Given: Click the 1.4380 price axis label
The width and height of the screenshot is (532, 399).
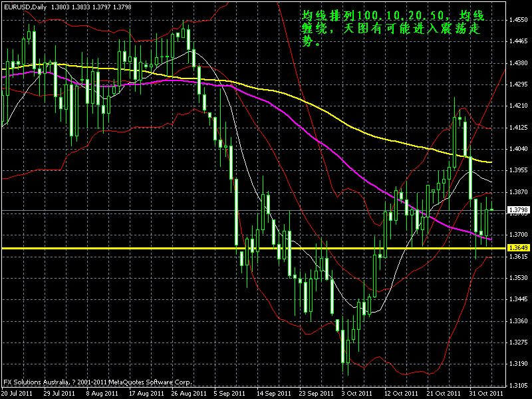Looking at the screenshot, I should [x=519, y=63].
